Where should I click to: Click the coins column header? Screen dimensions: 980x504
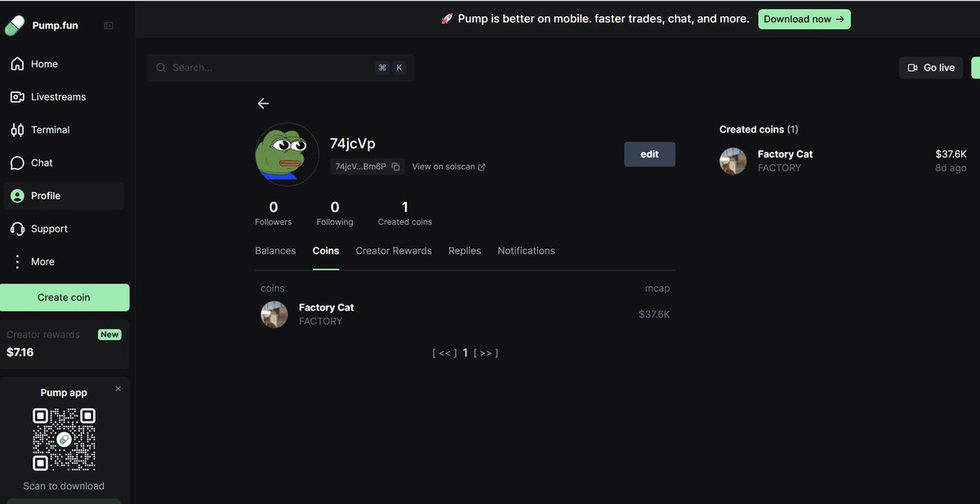tap(272, 288)
